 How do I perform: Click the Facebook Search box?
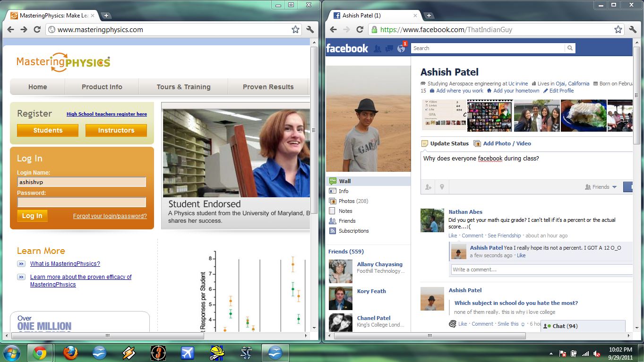[x=488, y=48]
